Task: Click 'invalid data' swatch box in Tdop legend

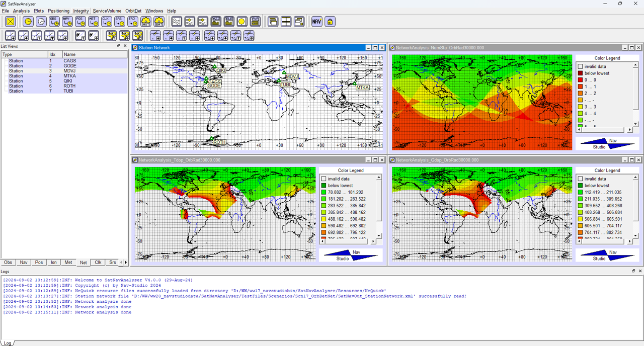Action: tap(324, 179)
